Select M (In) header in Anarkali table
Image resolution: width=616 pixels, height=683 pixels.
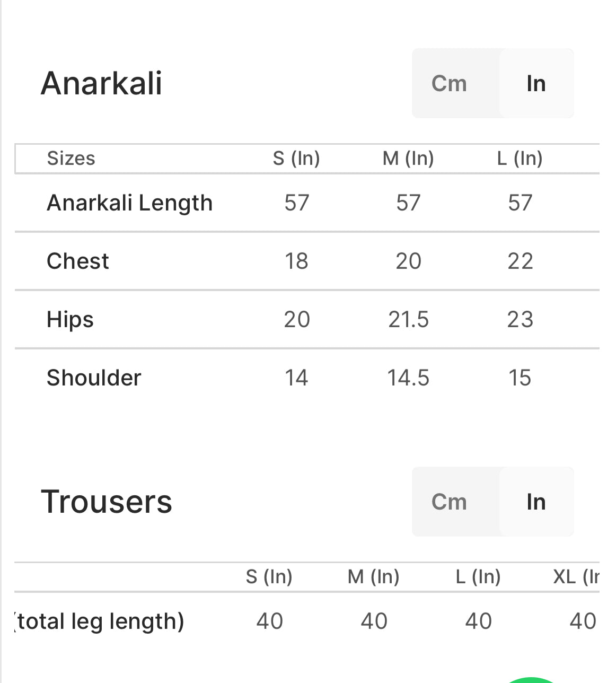[408, 158]
